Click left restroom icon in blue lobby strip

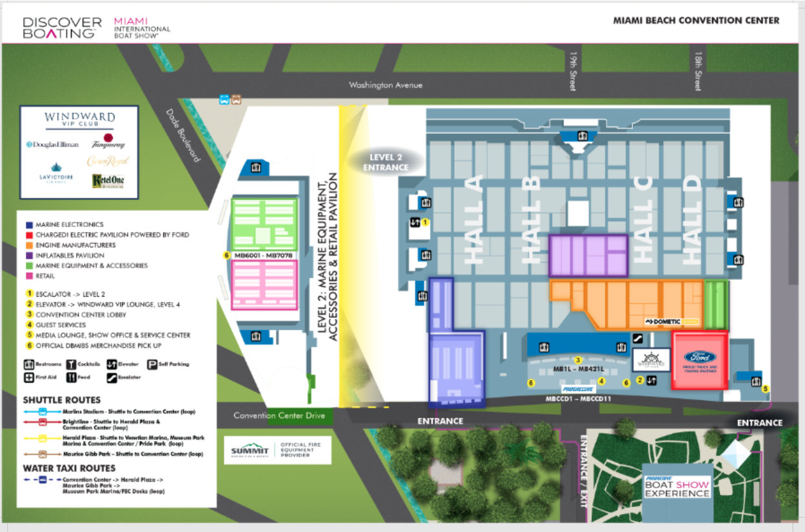pos(544,347)
